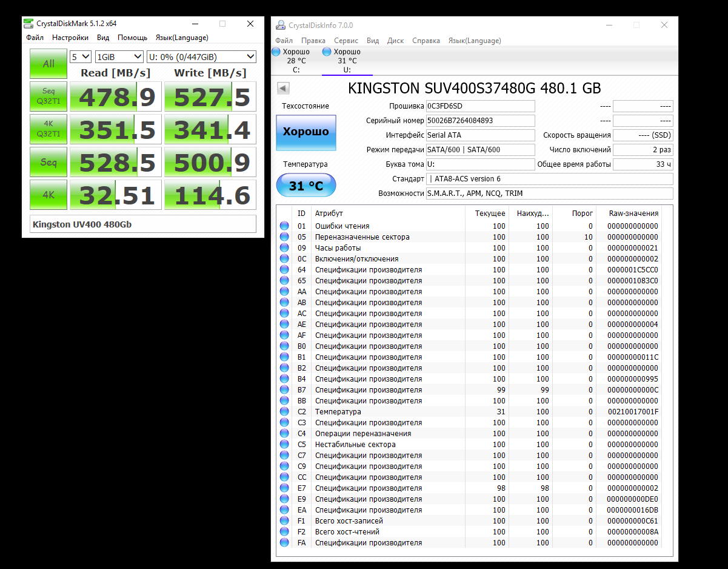Click the Kingston UV400 480Gb comment field
The image size is (728, 569).
click(143, 224)
